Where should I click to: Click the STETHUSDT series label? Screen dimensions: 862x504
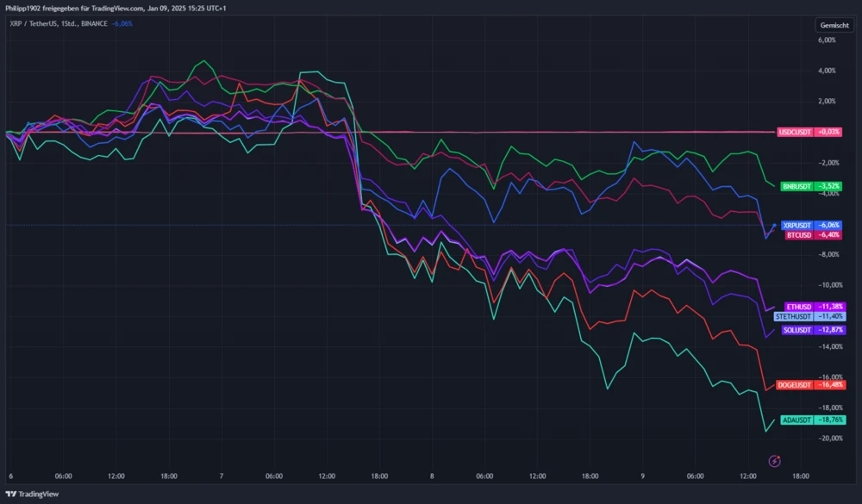click(810, 316)
